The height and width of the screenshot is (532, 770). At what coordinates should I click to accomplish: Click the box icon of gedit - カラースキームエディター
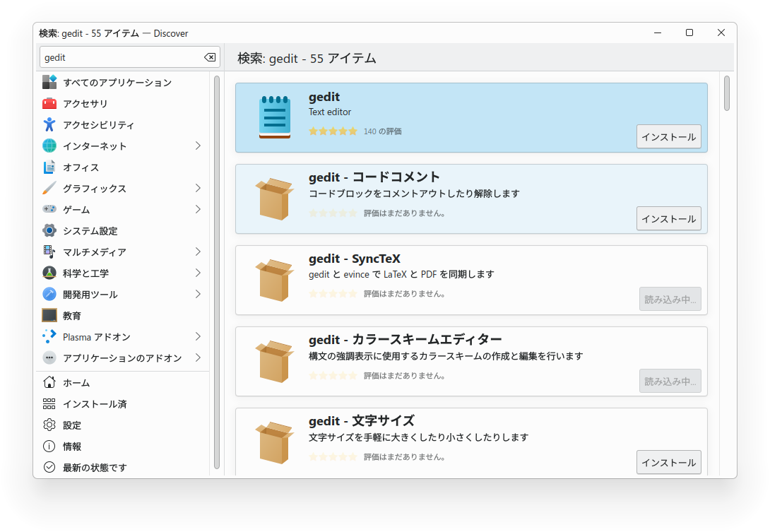(275, 362)
